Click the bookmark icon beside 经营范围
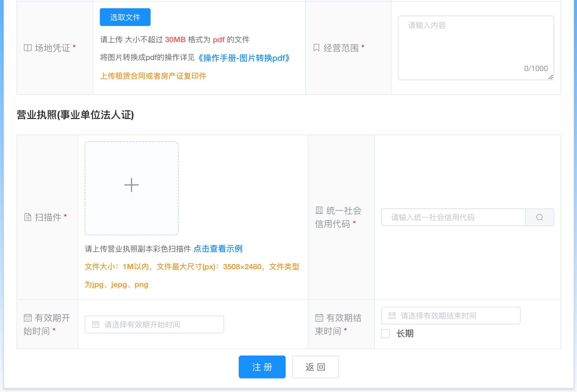Screen dimensions: 577x392 (x=316, y=48)
